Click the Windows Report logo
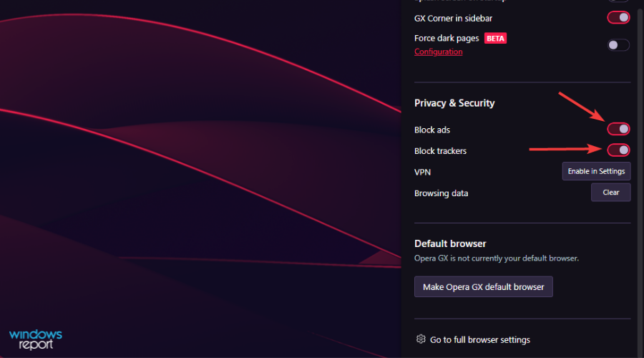This screenshot has height=358, width=644. pos(36,339)
